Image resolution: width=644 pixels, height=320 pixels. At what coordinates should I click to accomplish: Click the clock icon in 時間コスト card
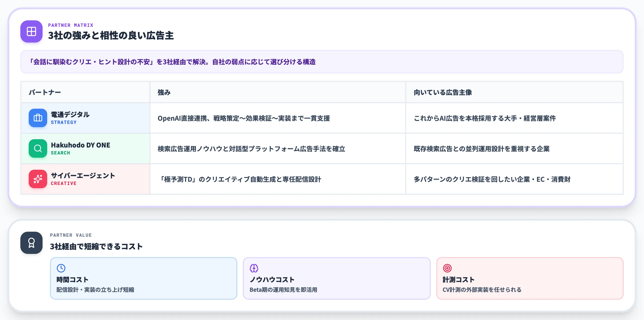[61, 268]
